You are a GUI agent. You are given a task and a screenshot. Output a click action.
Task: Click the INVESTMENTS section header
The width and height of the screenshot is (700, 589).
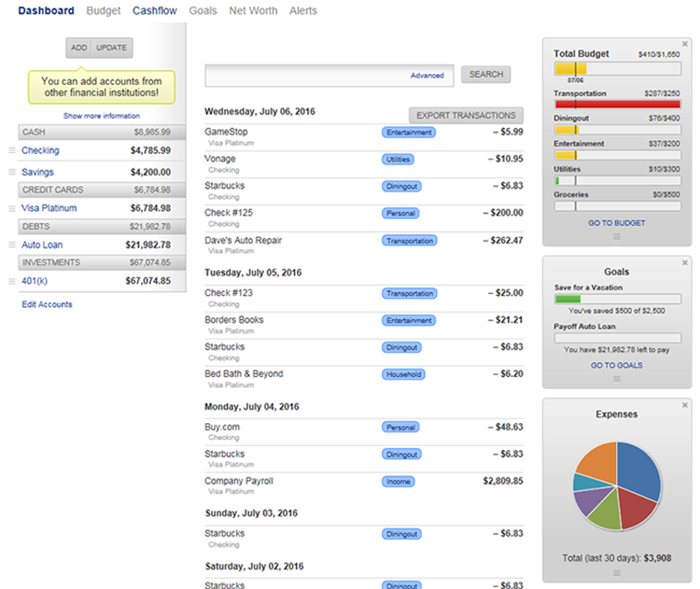coord(101,263)
